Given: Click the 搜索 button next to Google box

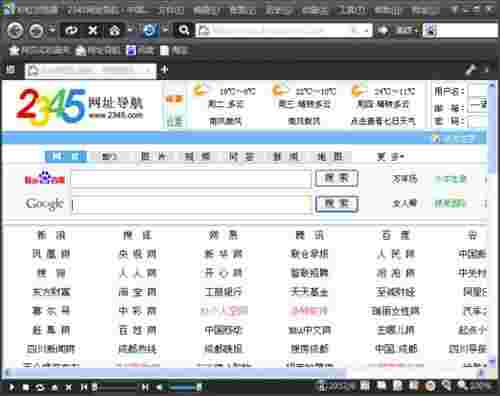Looking at the screenshot, I should pos(337,203).
